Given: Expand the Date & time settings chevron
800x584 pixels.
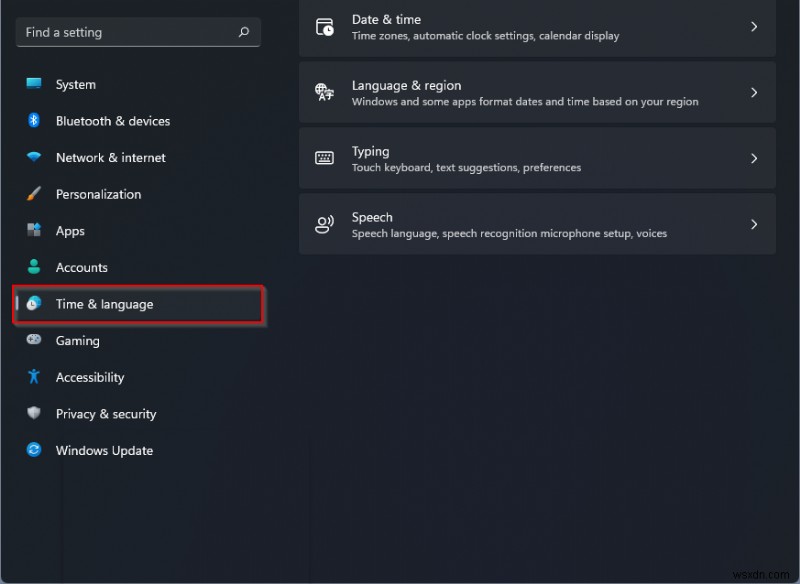Looking at the screenshot, I should [x=754, y=27].
